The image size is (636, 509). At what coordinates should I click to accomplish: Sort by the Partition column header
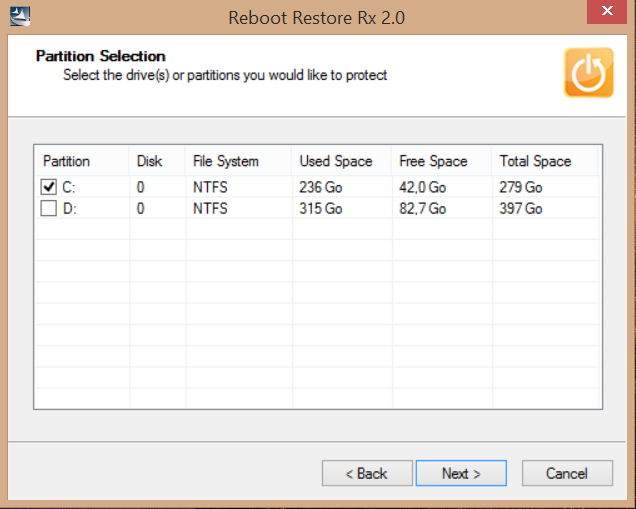82,161
